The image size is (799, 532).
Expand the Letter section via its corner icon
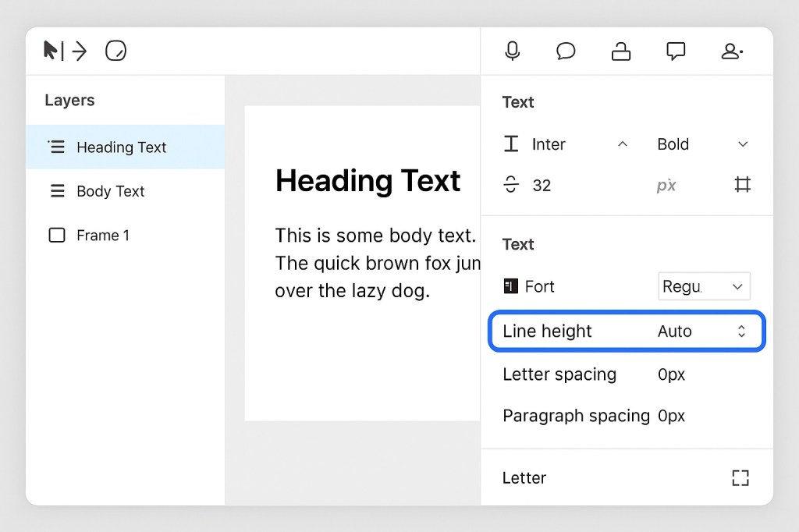(740, 477)
